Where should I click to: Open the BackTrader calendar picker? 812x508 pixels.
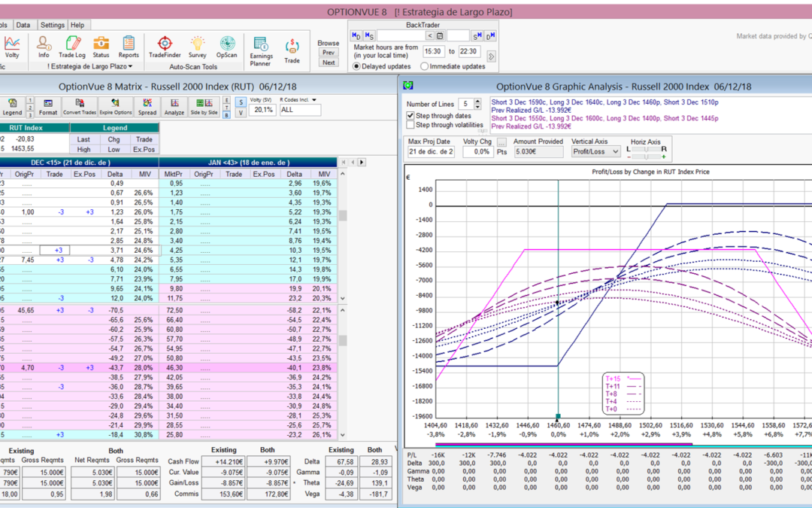pos(440,36)
